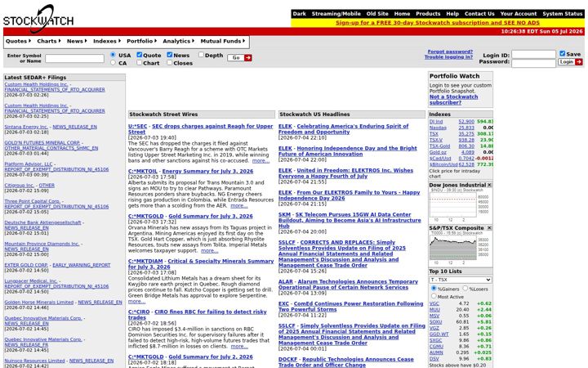The width and height of the screenshot is (588, 368).
Task: Open VGC in Top 10 list
Action: pyautogui.click(x=434, y=303)
